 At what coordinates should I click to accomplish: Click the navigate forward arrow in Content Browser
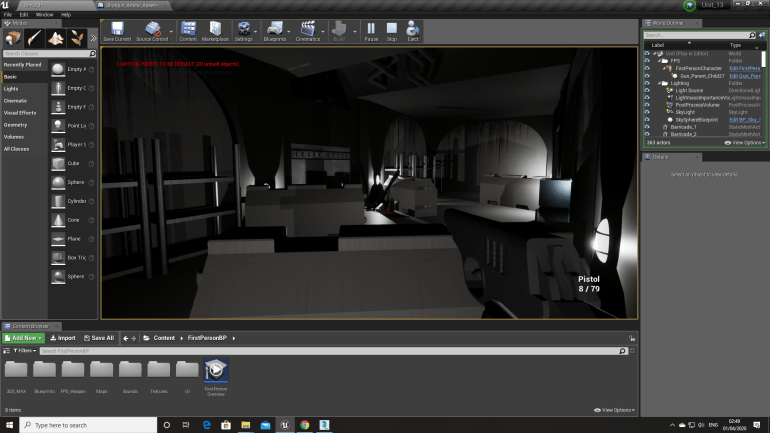pyautogui.click(x=134, y=338)
